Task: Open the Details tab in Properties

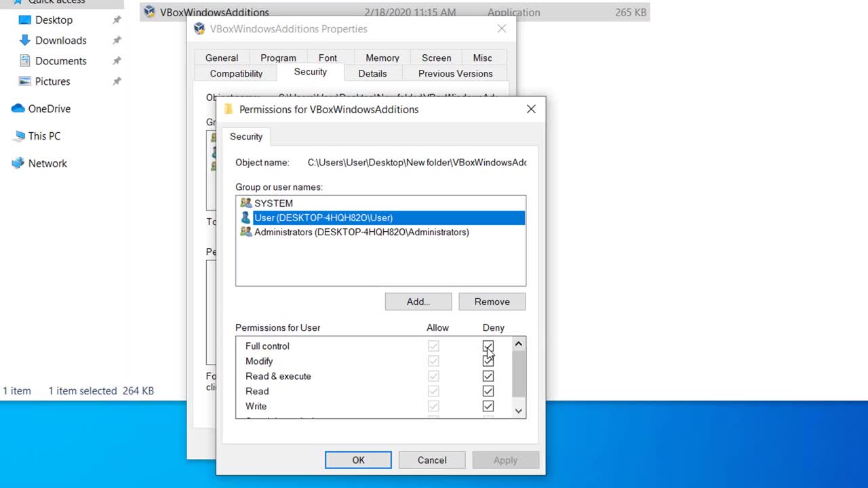Action: [372, 73]
